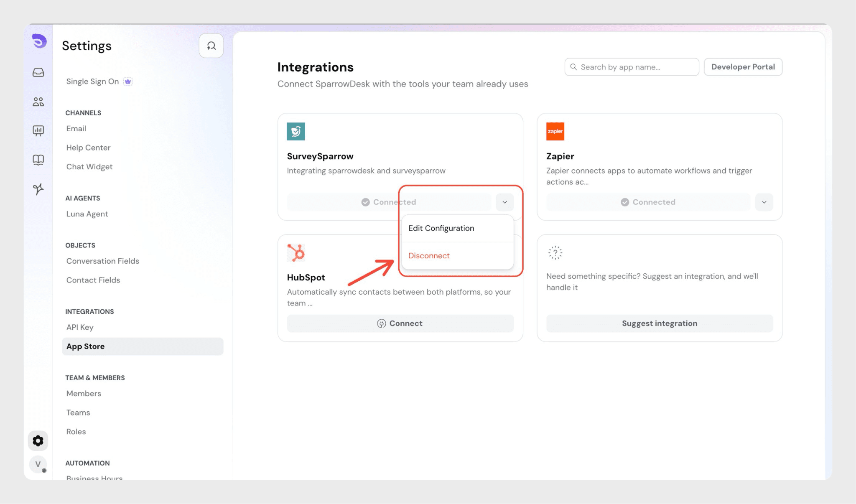Open the knowledge base book icon
This screenshot has width=856, height=504.
point(38,160)
